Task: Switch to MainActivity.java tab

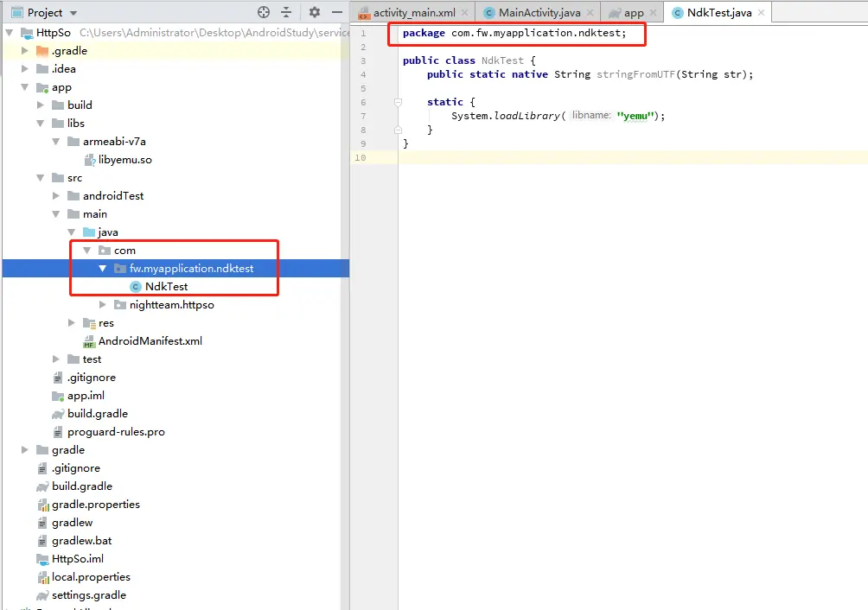Action: tap(539, 13)
